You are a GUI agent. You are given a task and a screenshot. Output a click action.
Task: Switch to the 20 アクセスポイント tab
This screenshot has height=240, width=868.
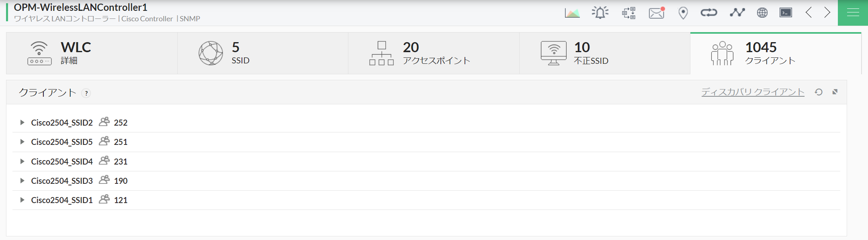click(434, 53)
